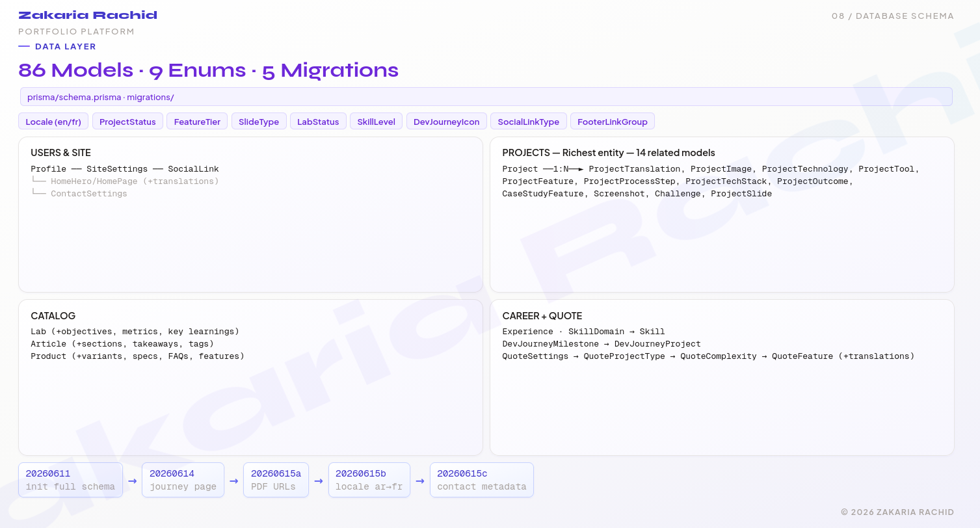Click the Locale (en/fr) enum chip

[53, 122]
